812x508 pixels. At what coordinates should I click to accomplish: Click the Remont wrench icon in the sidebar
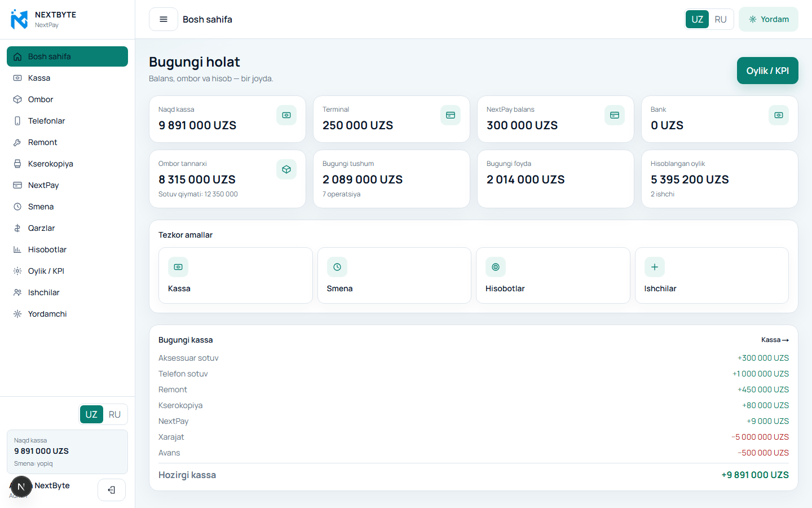[x=17, y=142]
